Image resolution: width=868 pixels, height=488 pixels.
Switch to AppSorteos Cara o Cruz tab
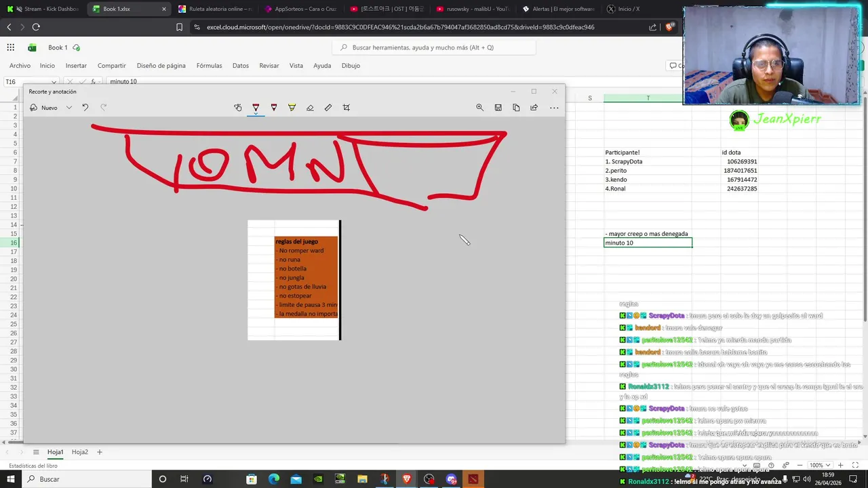click(x=300, y=9)
